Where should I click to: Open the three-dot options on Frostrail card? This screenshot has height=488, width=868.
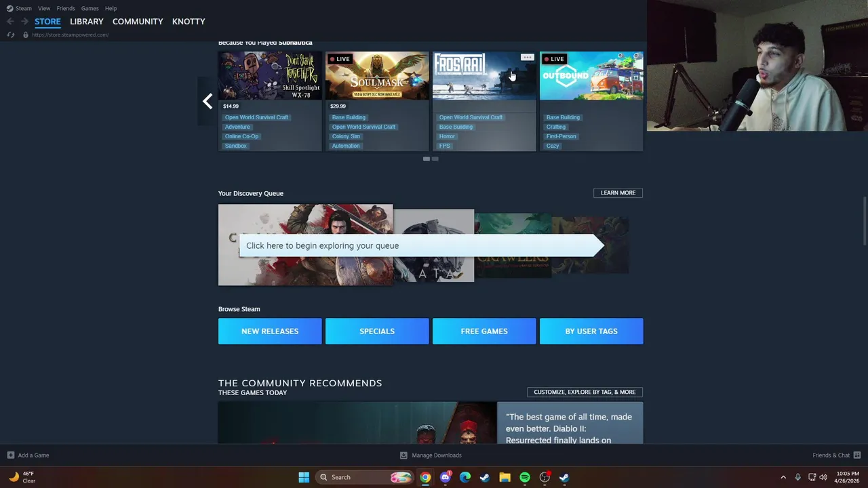[x=527, y=58]
